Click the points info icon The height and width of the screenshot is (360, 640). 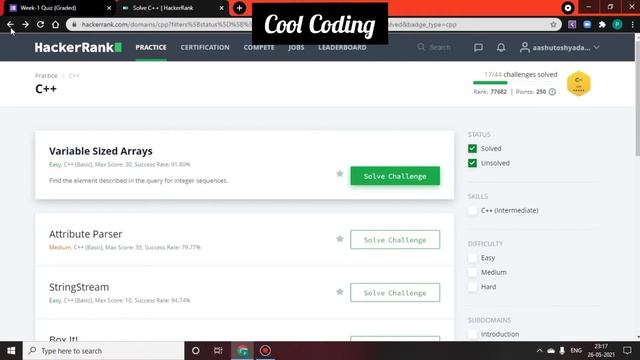552,92
